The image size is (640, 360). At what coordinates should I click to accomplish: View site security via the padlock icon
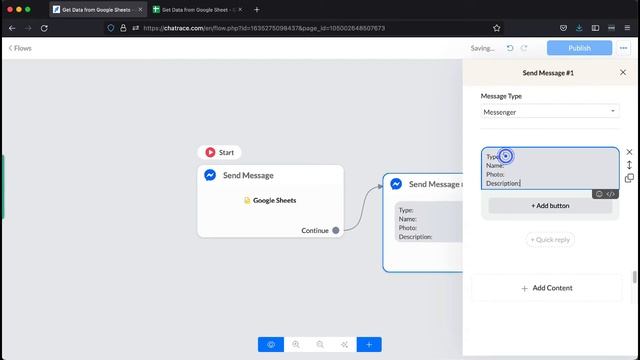[x=123, y=28]
